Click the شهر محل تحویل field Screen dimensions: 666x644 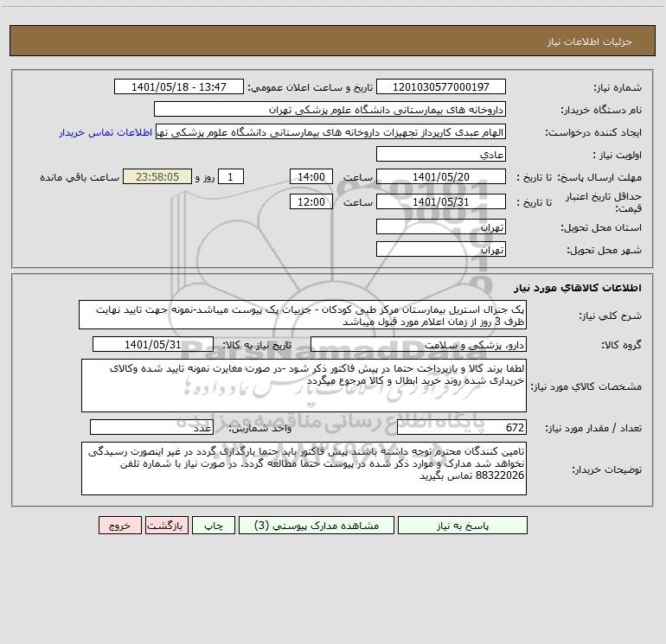tap(441, 249)
